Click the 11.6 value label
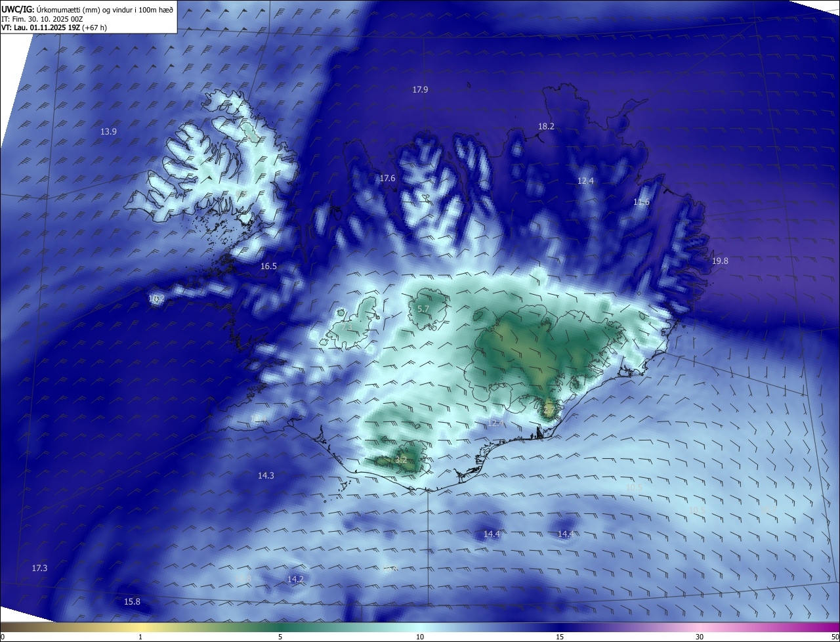Screen dimensions: 840x642 click(641, 202)
